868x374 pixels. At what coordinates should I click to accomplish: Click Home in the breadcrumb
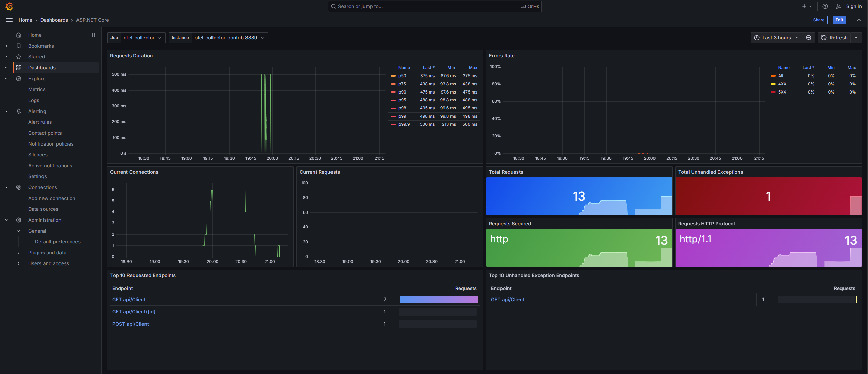pyautogui.click(x=25, y=20)
